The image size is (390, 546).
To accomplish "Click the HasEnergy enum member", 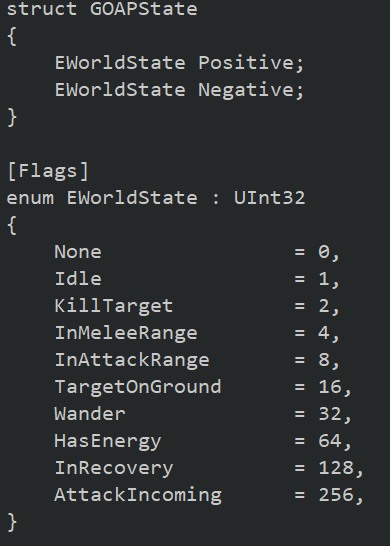I will point(108,441).
